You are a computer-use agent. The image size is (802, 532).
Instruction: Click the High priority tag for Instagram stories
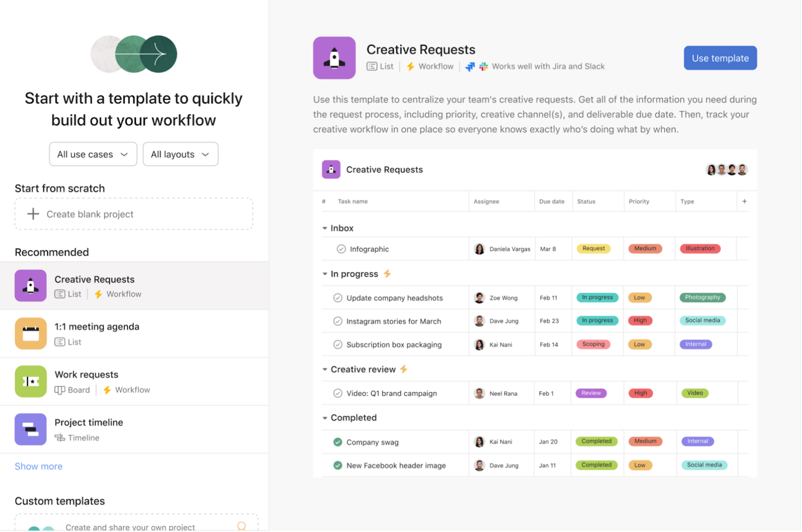(641, 321)
